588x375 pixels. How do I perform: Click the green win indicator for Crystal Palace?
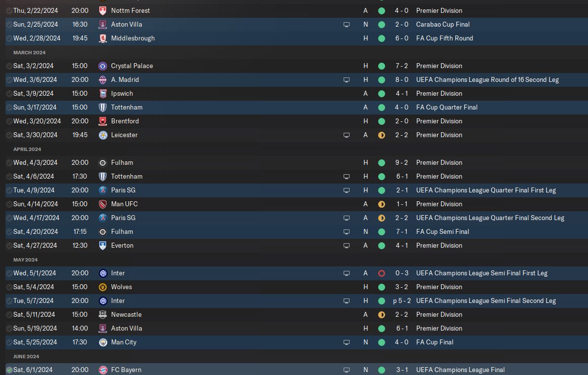(381, 66)
